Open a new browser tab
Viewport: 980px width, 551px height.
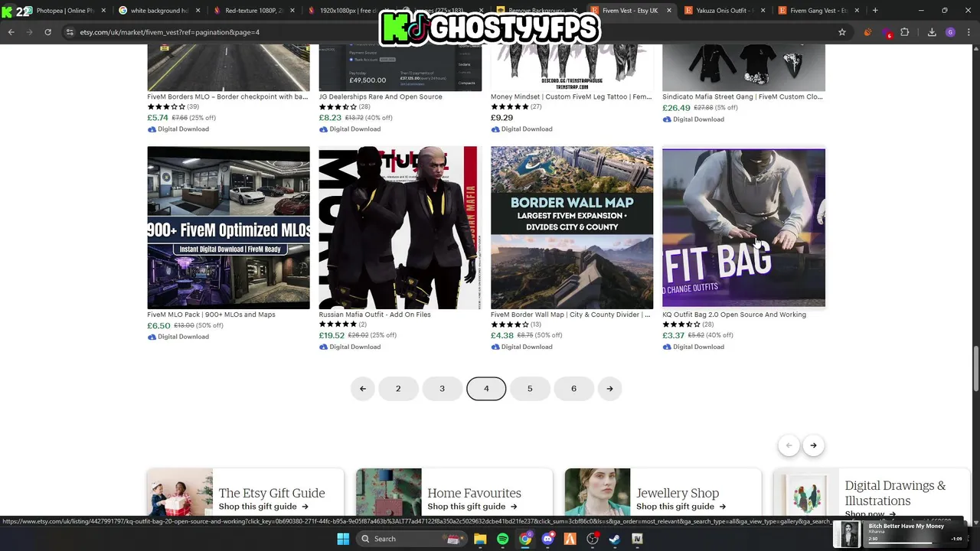click(875, 11)
